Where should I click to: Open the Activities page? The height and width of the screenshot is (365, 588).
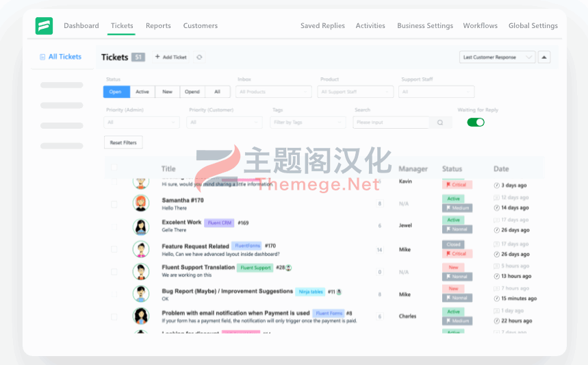click(370, 26)
